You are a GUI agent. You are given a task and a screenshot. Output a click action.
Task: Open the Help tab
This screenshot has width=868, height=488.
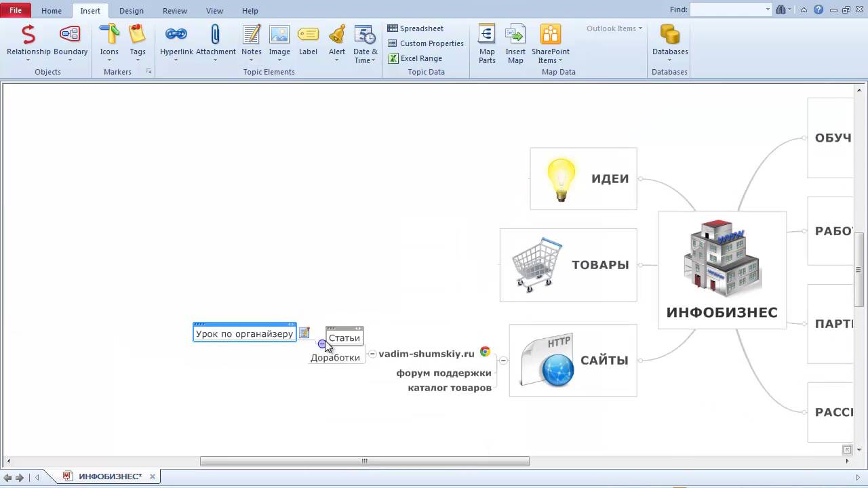pos(250,11)
